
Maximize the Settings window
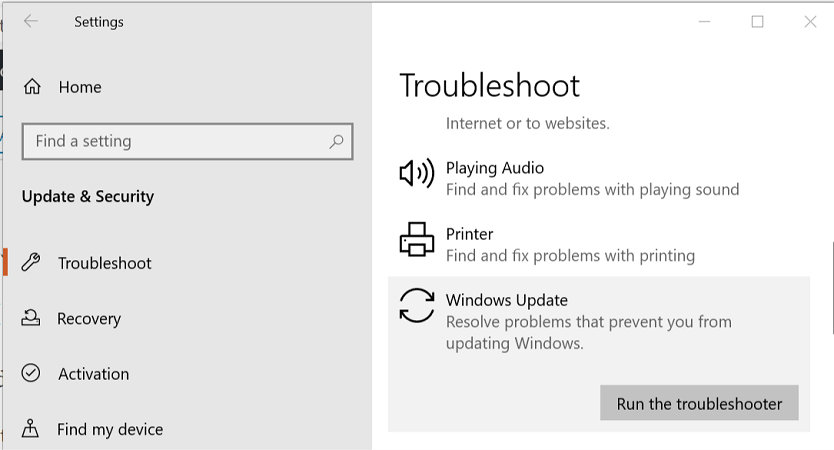(757, 21)
